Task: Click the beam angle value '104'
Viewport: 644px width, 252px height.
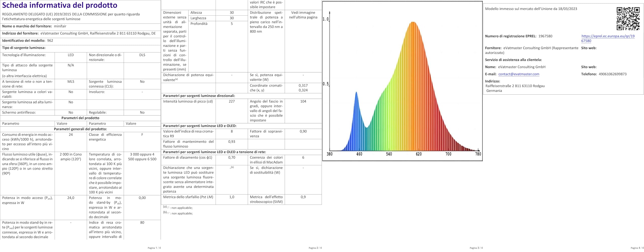Action: pyautogui.click(x=303, y=101)
